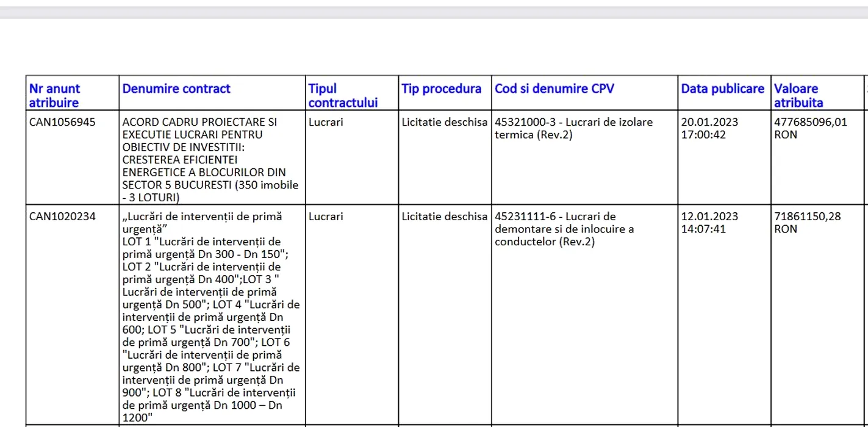This screenshot has width=868, height=427.
Task: Select the value 477685096,01 RON
Action: click(x=810, y=128)
